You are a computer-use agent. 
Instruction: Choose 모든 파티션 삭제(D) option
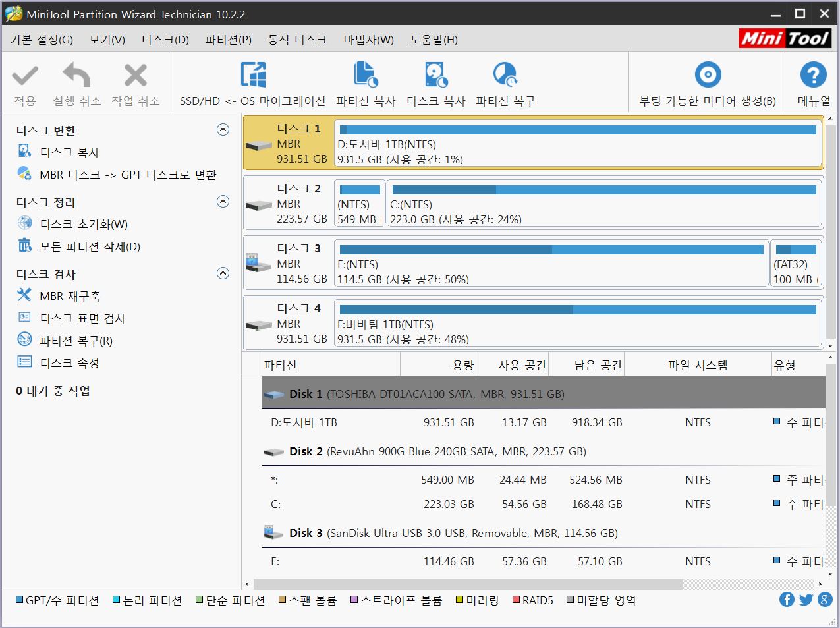(x=90, y=246)
